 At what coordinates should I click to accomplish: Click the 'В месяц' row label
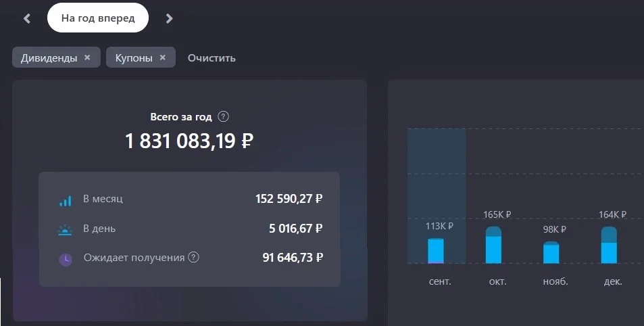pyautogui.click(x=103, y=199)
